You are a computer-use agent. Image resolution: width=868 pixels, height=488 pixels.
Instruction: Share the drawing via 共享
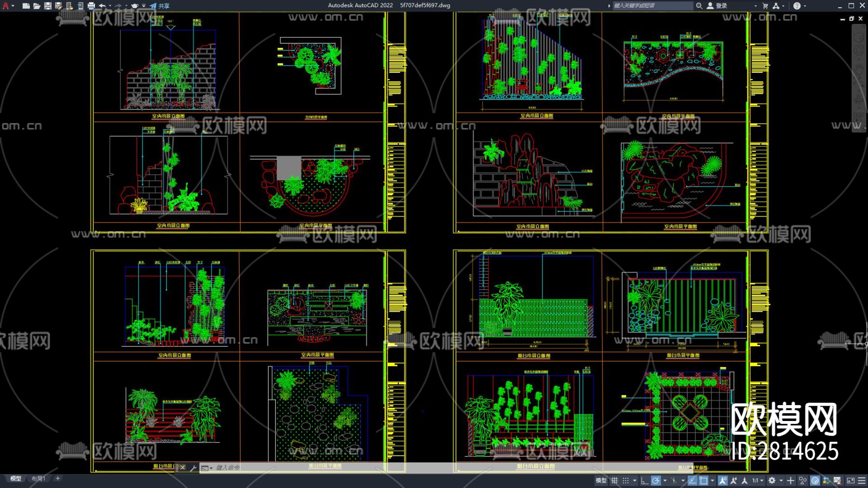point(160,6)
